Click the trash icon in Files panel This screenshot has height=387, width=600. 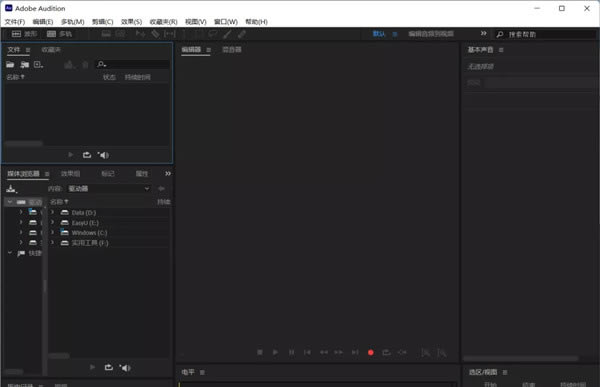click(85, 64)
